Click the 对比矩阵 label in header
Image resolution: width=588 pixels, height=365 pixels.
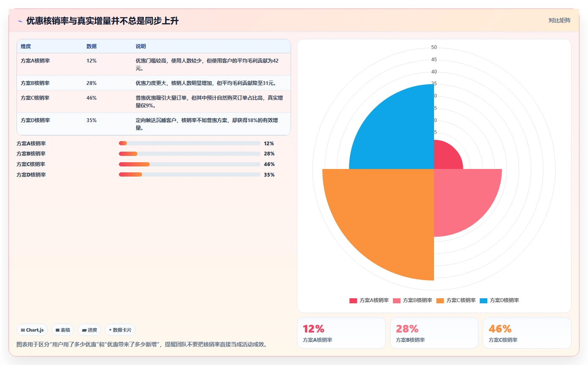559,20
